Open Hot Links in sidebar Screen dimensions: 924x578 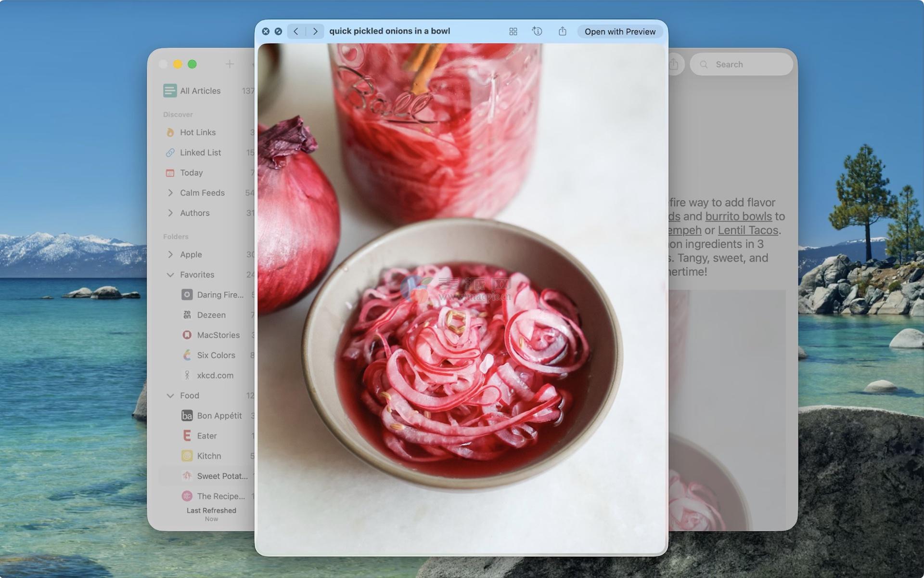(x=197, y=132)
